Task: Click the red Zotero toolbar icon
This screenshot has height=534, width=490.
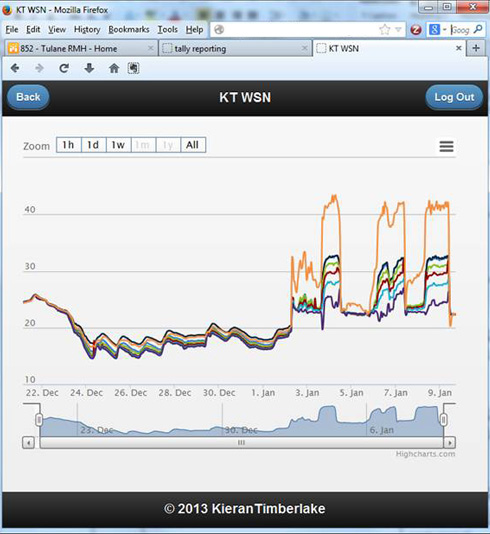Action: pyautogui.click(x=416, y=30)
